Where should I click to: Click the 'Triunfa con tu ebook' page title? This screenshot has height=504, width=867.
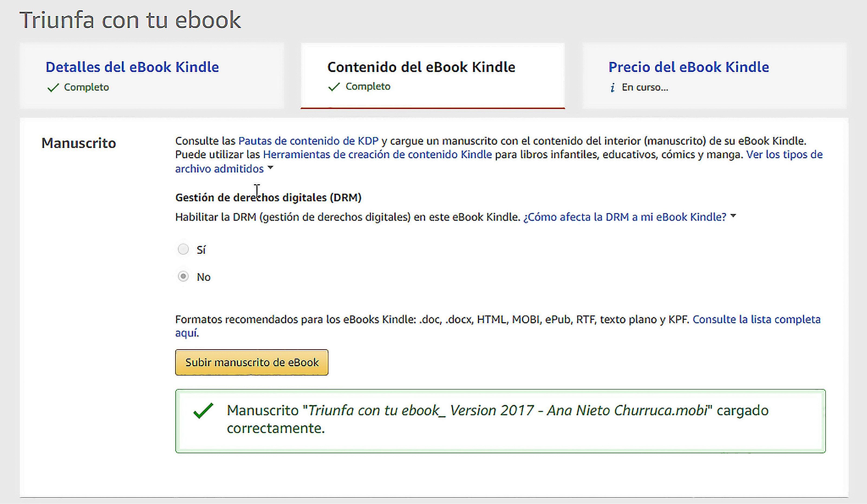coord(131,20)
